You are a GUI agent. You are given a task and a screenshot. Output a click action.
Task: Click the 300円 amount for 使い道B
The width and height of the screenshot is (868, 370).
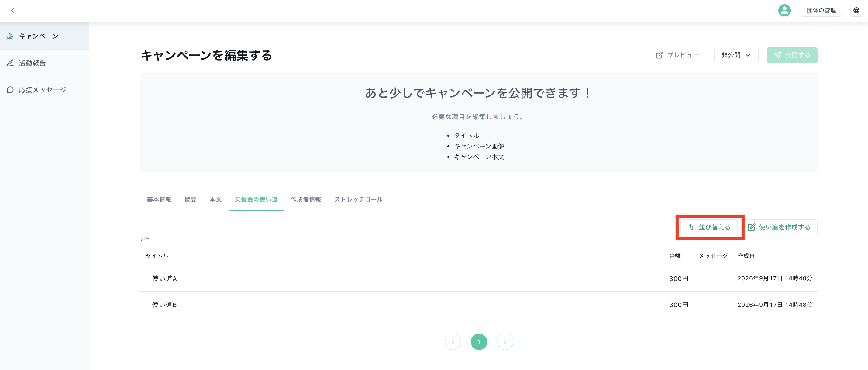pyautogui.click(x=678, y=305)
